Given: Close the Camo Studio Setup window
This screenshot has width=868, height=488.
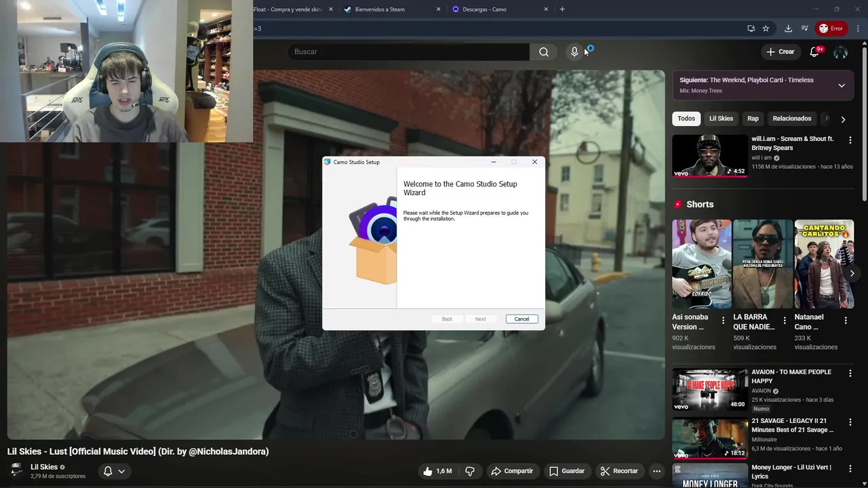Looking at the screenshot, I should tap(534, 162).
